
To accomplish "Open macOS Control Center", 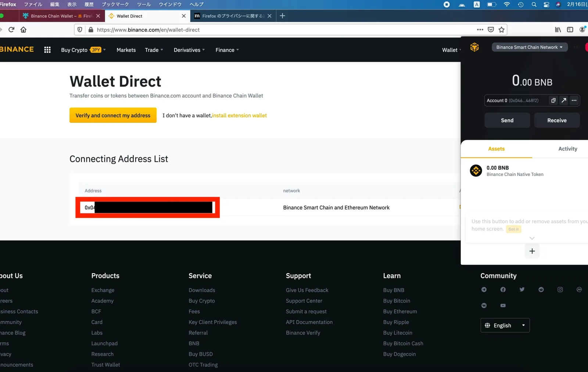I will (546, 4).
